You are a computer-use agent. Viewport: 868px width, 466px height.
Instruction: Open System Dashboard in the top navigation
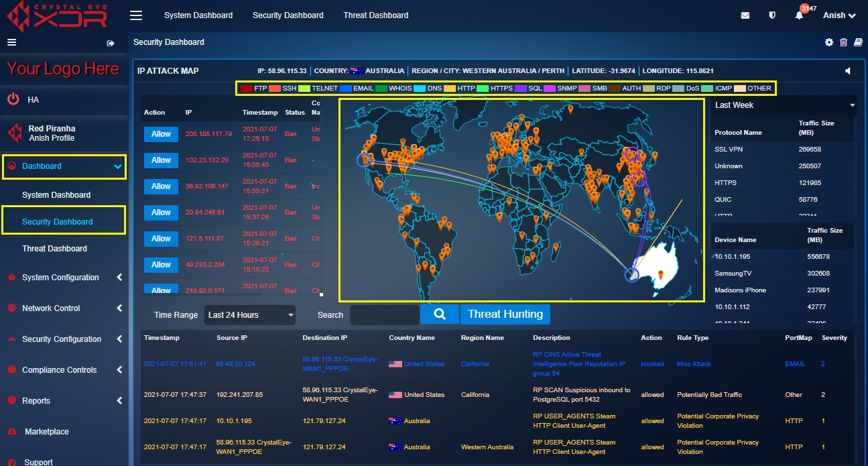(198, 15)
